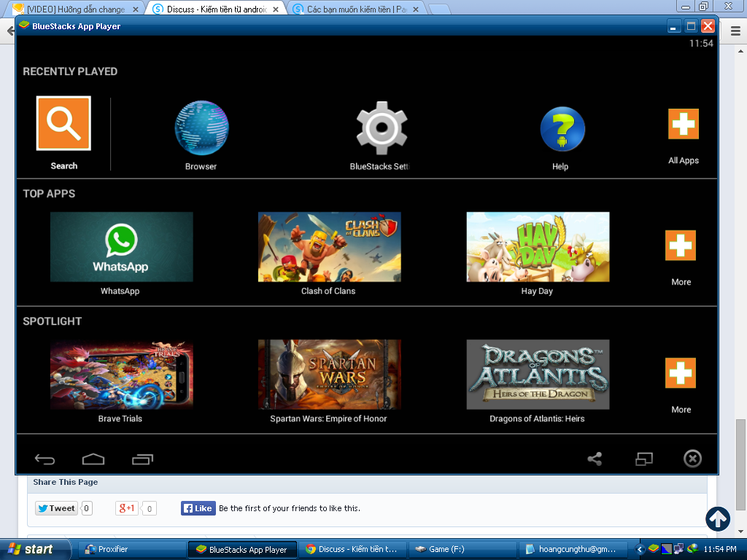This screenshot has height=560, width=747.
Task: Click the Tweet button
Action: pos(56,508)
